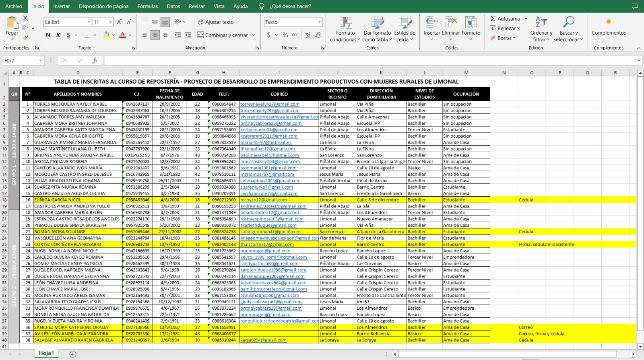Screen dimensions: 644x360
Task: Click the Format Painter brush icon
Action: 25,38
